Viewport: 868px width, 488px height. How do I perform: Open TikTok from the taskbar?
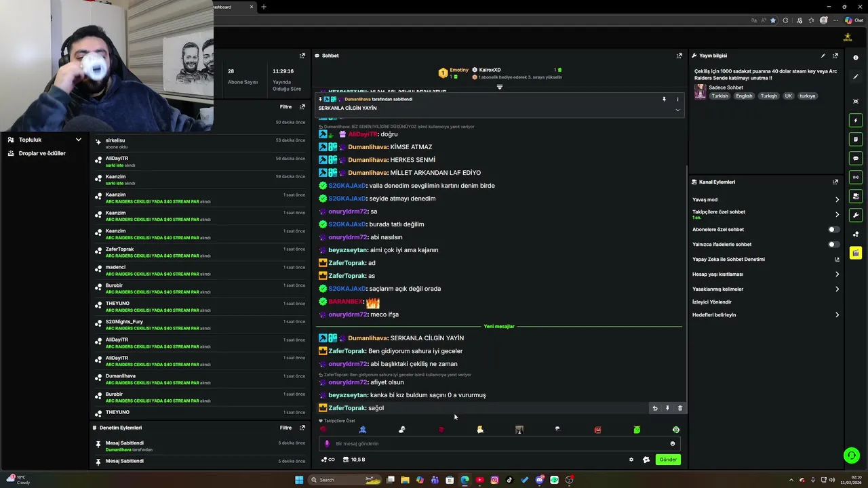pyautogui.click(x=509, y=480)
